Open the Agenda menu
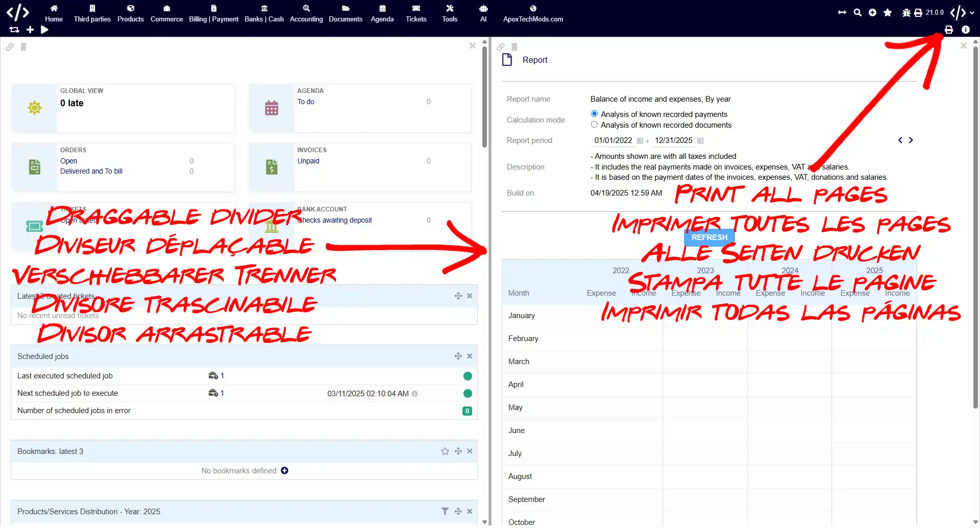The width and height of the screenshot is (980, 528). pos(382,14)
